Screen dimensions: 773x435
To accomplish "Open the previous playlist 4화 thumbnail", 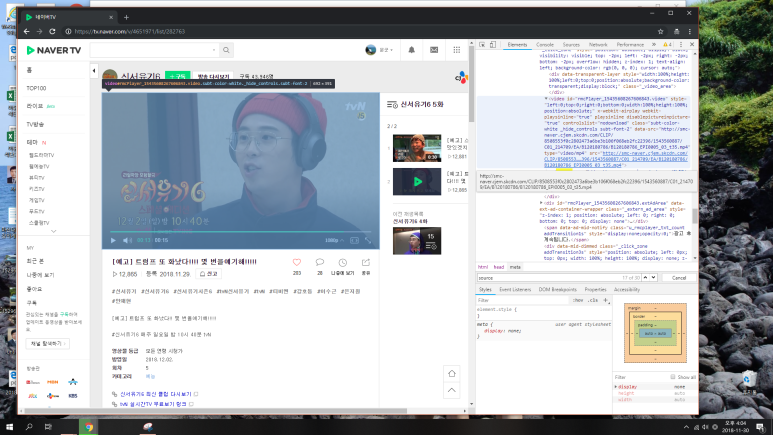I will [417, 241].
